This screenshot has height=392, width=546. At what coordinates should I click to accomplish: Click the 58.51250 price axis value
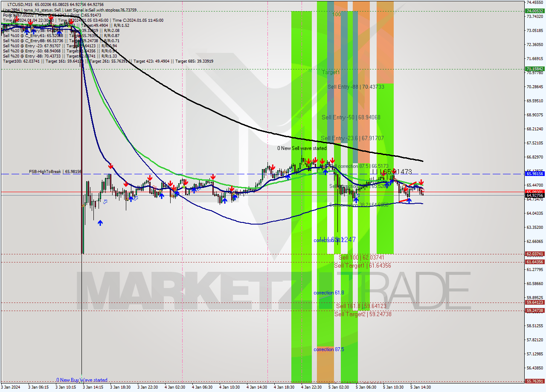(535, 326)
